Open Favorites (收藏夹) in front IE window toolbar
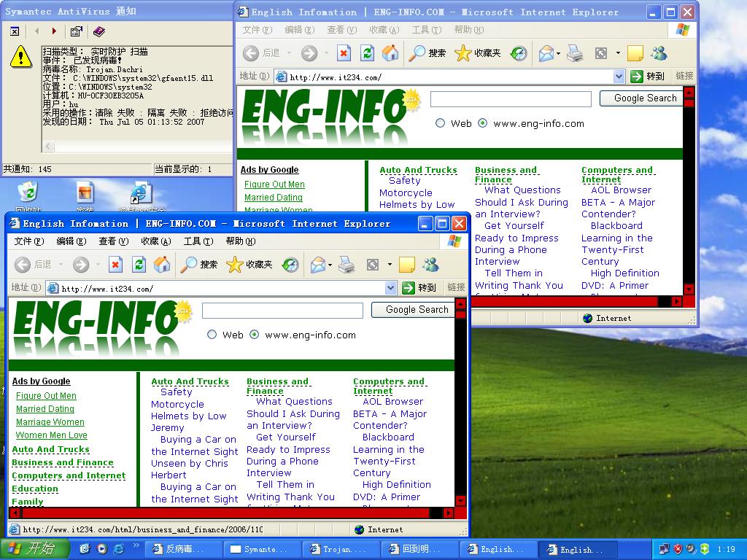Screen dimensions: 747x560 coord(249,264)
